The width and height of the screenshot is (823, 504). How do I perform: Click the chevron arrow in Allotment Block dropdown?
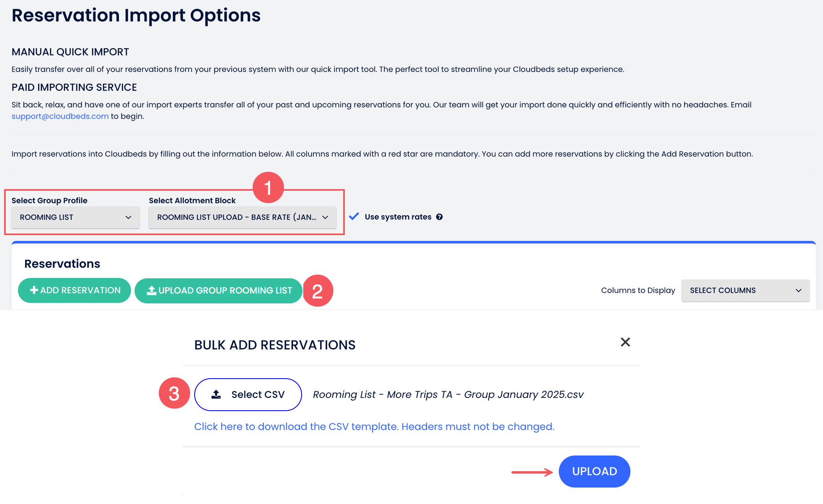[325, 217]
